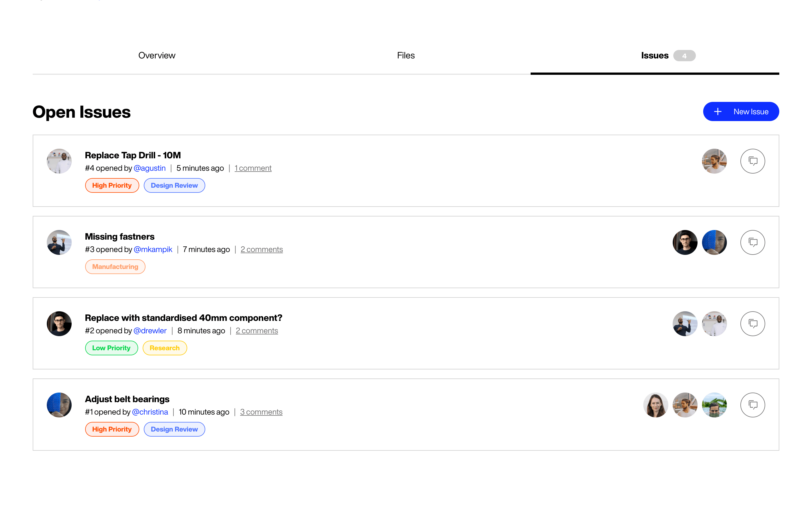Create a New Issue
The height and width of the screenshot is (508, 812).
pyautogui.click(x=741, y=111)
